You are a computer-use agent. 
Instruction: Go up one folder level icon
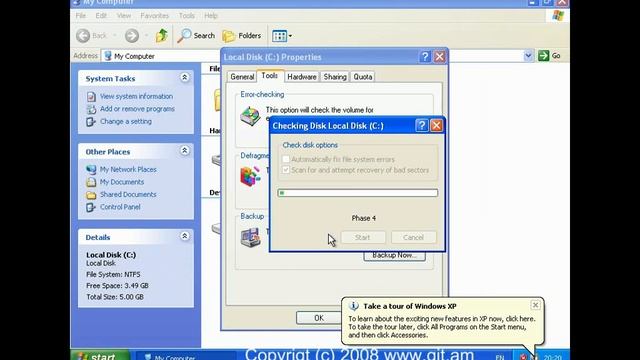162,36
